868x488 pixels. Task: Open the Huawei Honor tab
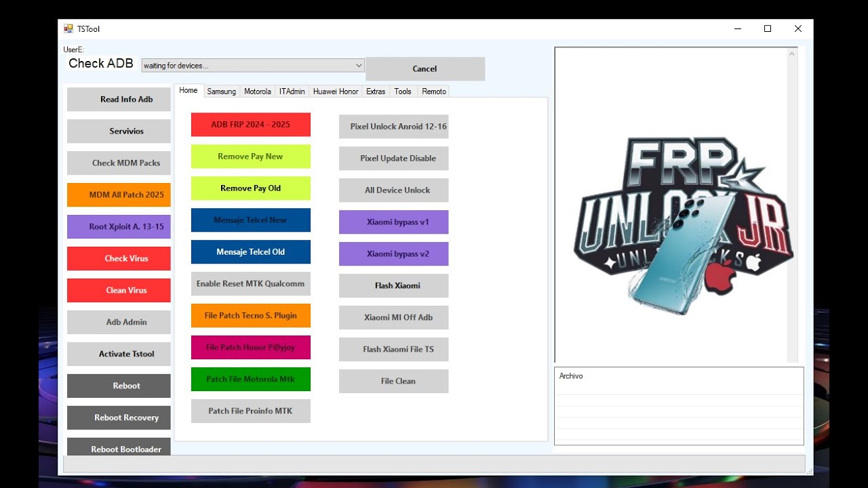(336, 91)
